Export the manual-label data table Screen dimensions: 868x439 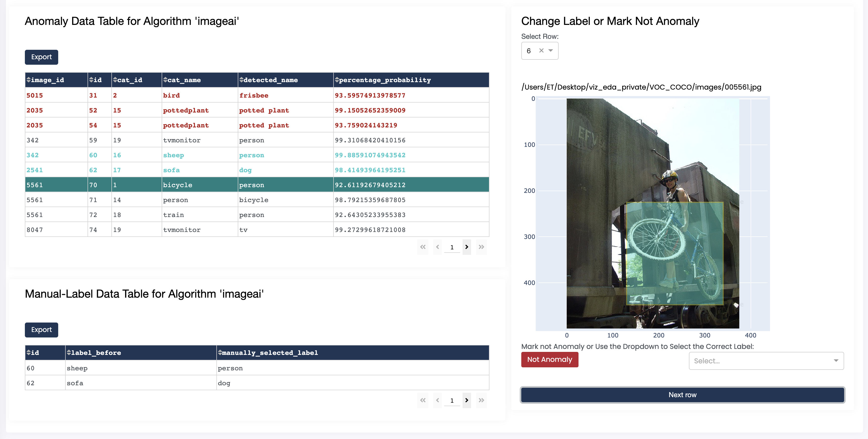coord(42,329)
